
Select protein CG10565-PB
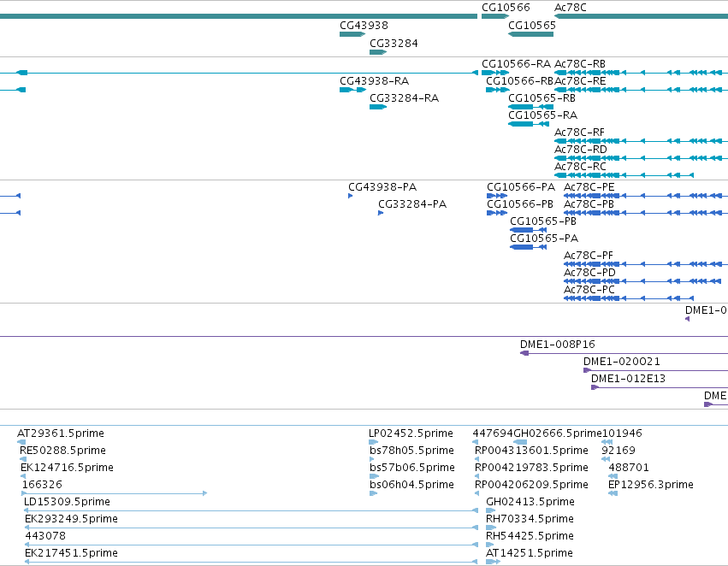pos(543,221)
